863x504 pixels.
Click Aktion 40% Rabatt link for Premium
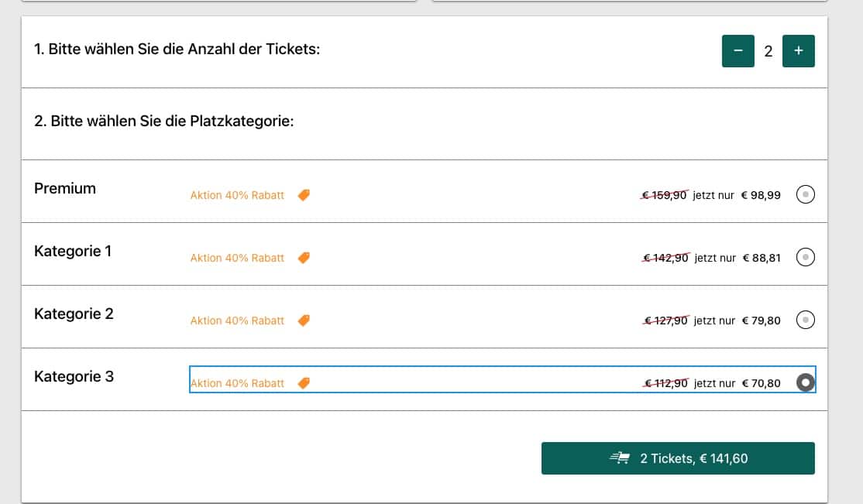[x=237, y=195]
